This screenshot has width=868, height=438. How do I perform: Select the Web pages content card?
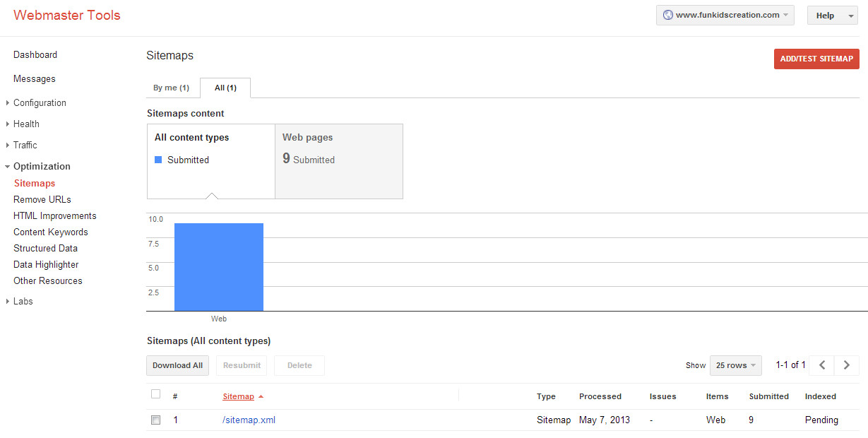[x=338, y=161]
